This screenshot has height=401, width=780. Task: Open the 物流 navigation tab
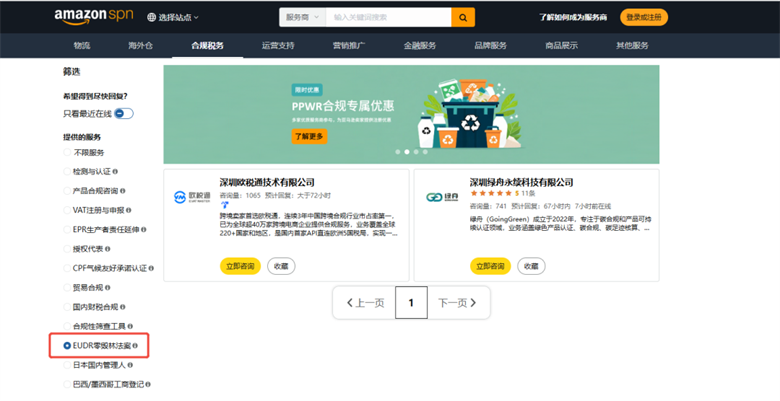click(82, 45)
